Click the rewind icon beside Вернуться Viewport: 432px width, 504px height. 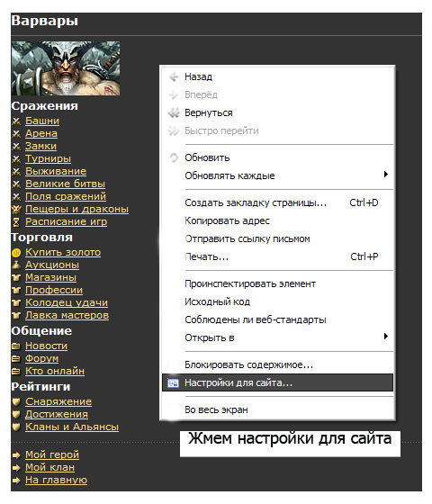(174, 112)
